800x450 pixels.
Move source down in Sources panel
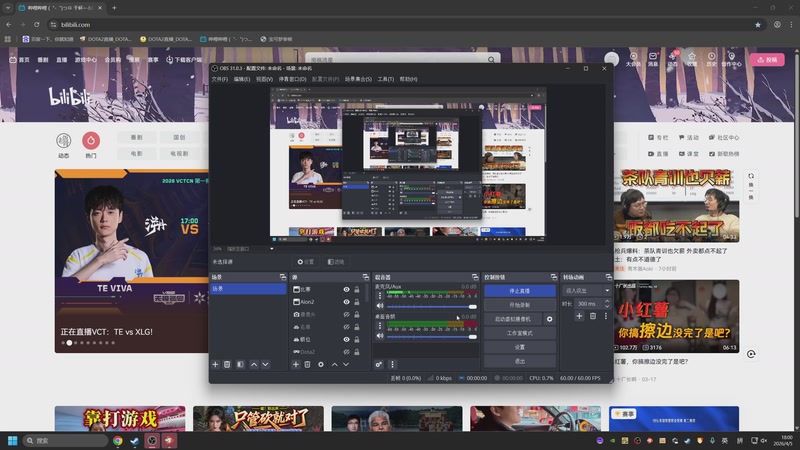[346, 364]
